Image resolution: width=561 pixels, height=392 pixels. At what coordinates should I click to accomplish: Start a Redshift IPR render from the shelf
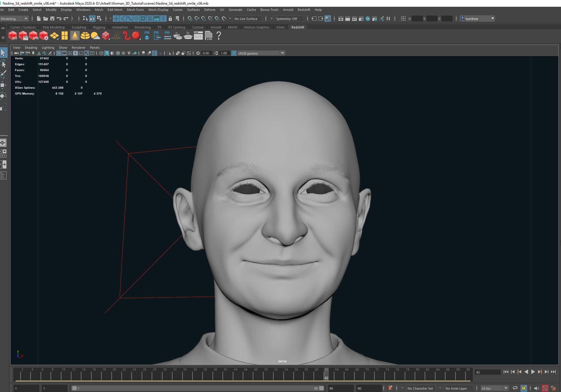33,36
